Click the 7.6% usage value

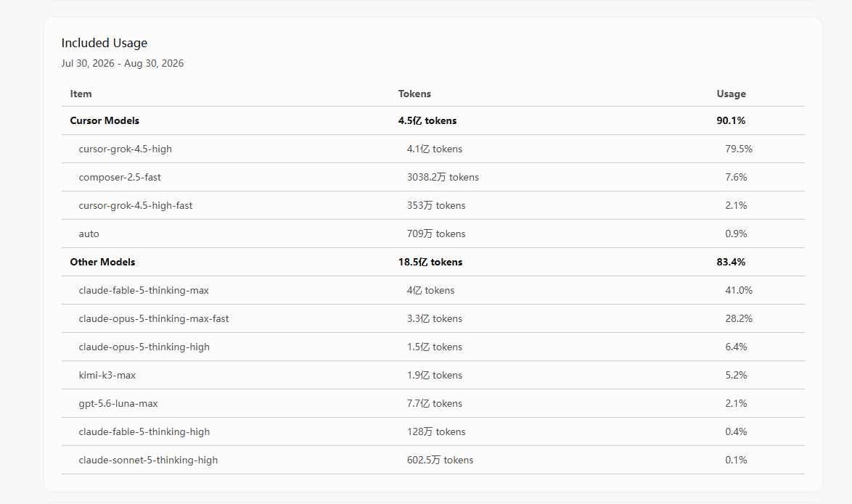point(736,177)
